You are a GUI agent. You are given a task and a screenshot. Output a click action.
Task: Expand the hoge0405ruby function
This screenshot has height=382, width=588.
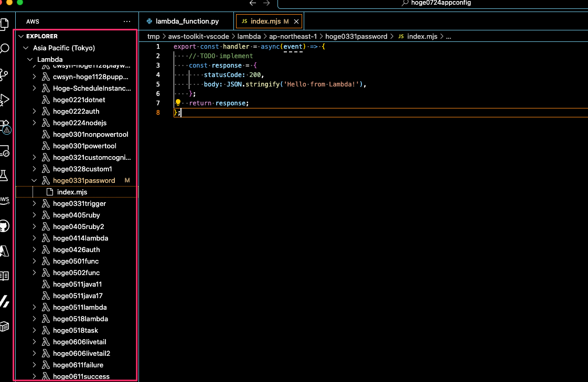tap(34, 215)
